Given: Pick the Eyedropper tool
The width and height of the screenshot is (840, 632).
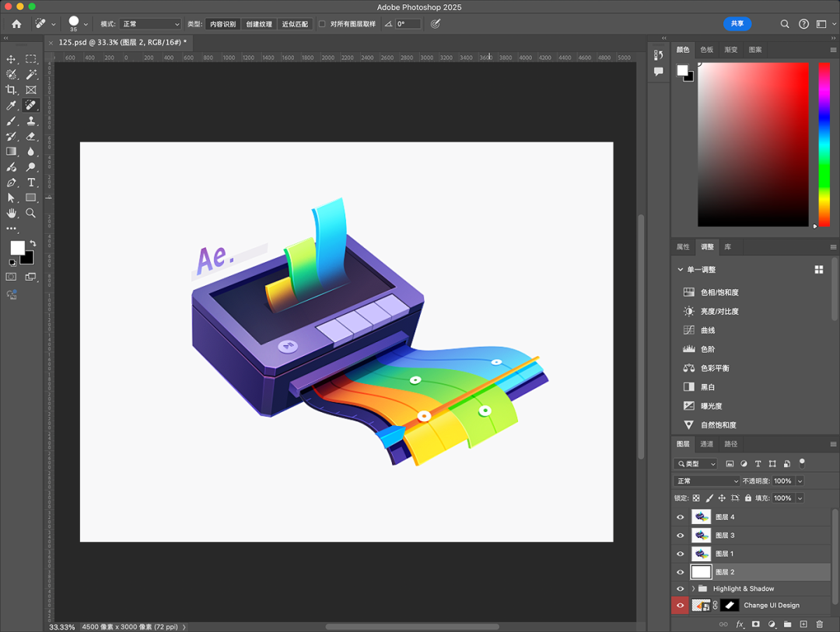Looking at the screenshot, I should 12,106.
